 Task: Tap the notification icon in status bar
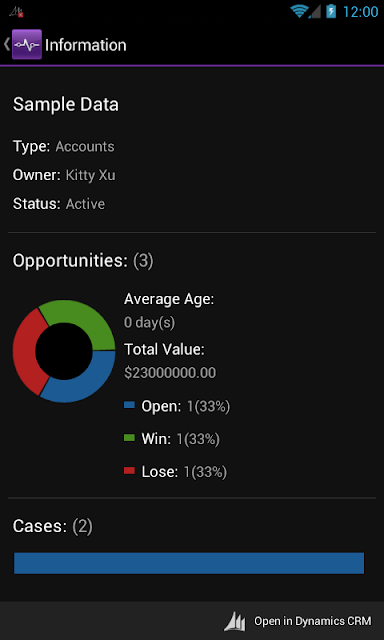[16, 12]
